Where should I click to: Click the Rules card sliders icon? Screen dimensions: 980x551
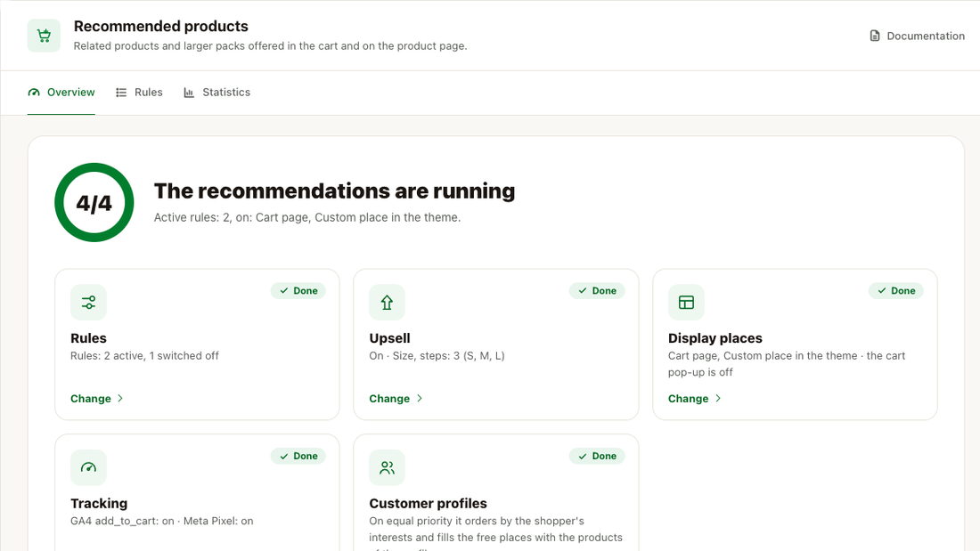pos(88,303)
